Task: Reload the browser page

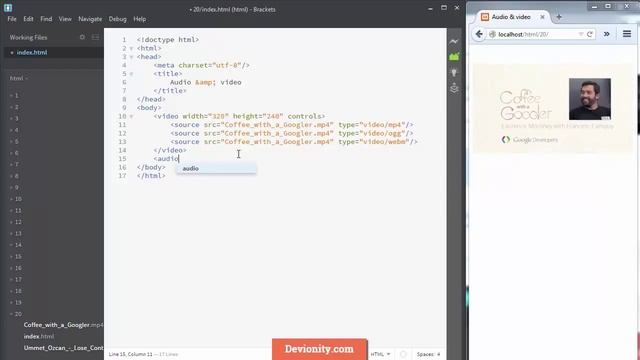Action: pos(590,34)
